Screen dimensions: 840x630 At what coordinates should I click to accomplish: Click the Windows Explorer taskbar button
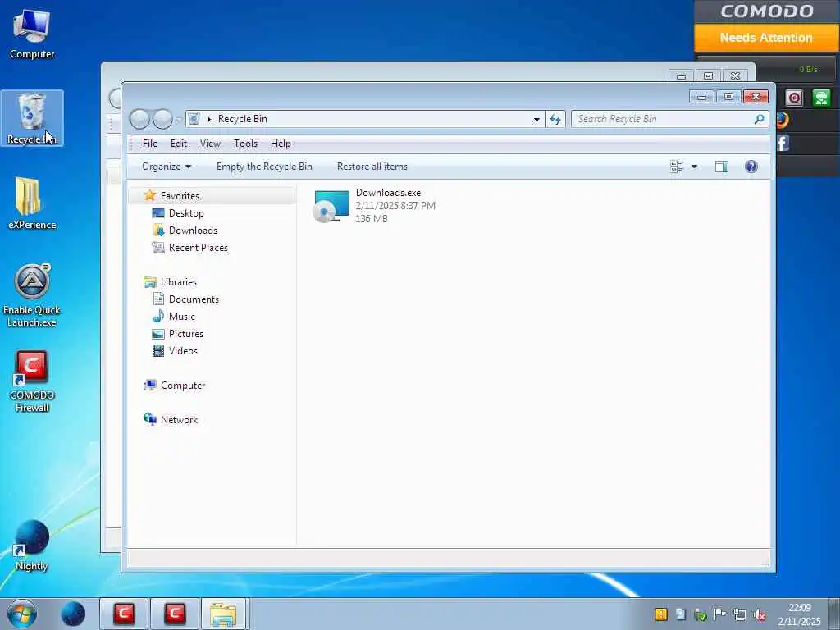pos(224,614)
